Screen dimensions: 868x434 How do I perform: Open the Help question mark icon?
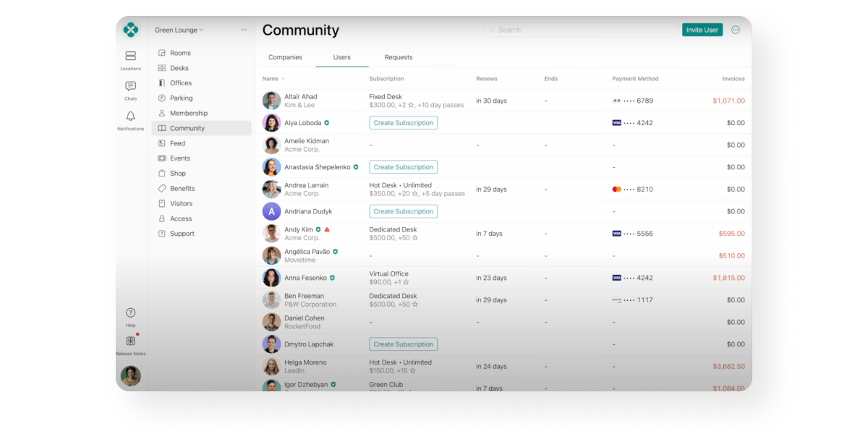130,313
